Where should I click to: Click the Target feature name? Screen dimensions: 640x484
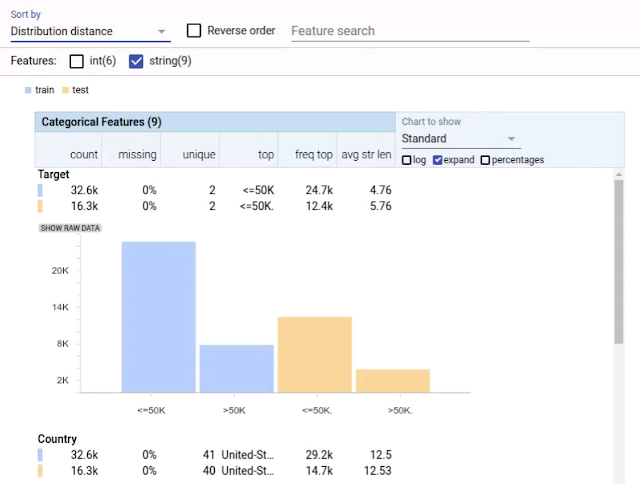(54, 174)
